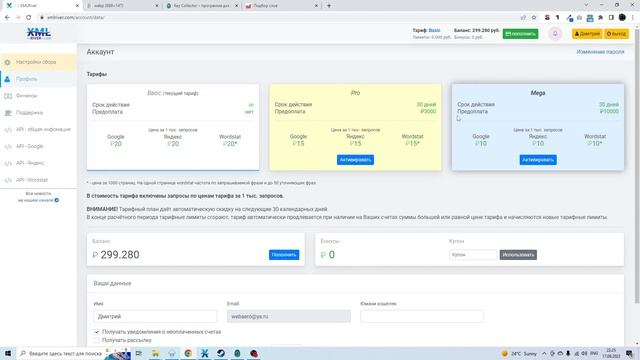
Task: Toggle Получать уведомления о неоплаченных счетах checkbox
Action: pyautogui.click(x=97, y=332)
